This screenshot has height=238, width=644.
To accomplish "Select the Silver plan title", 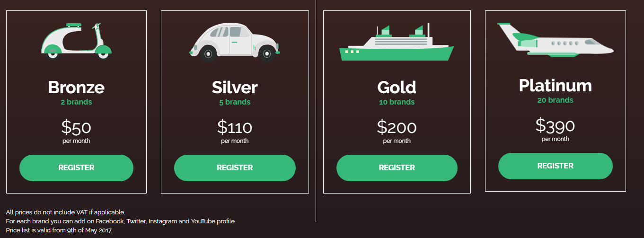I will click(235, 88).
